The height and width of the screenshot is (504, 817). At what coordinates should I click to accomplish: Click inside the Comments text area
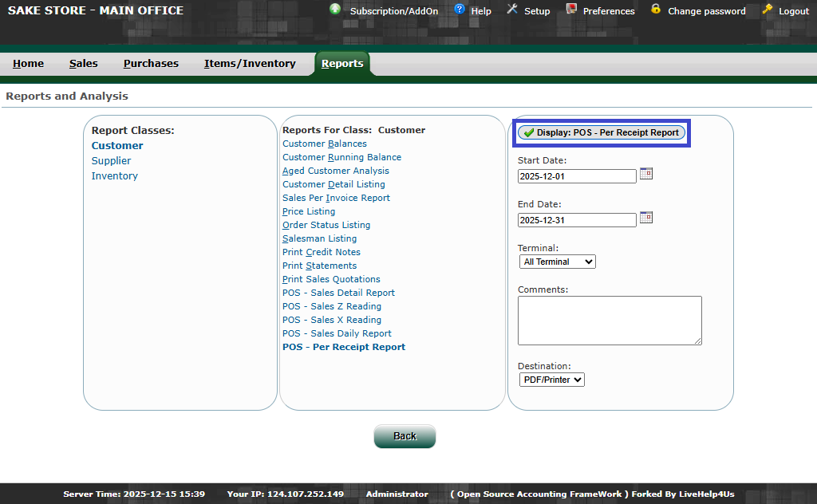tap(610, 320)
